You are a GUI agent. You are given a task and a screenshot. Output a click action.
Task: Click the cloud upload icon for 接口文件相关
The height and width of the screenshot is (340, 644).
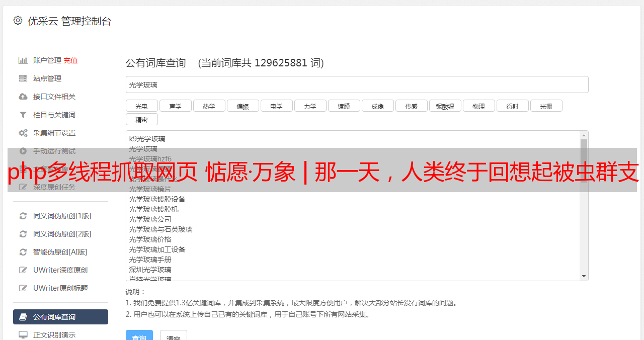point(23,97)
